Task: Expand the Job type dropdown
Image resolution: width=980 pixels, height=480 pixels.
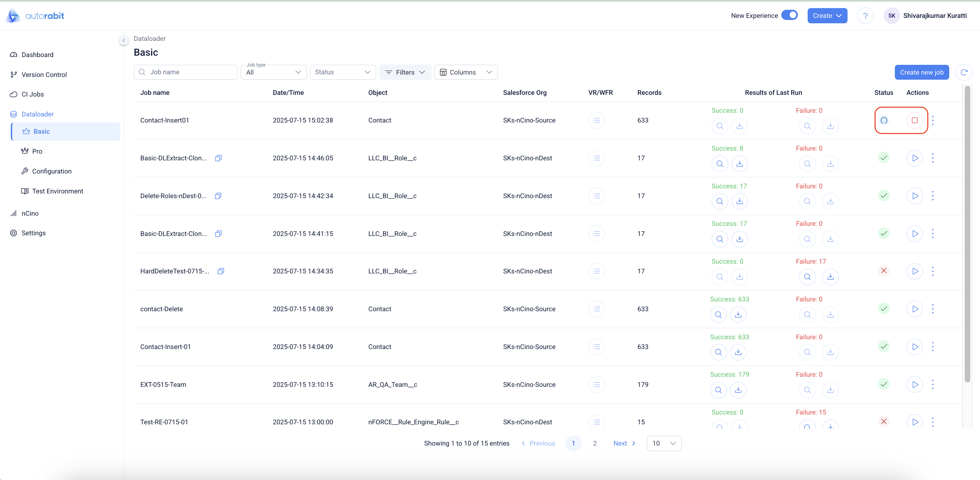Action: (273, 72)
